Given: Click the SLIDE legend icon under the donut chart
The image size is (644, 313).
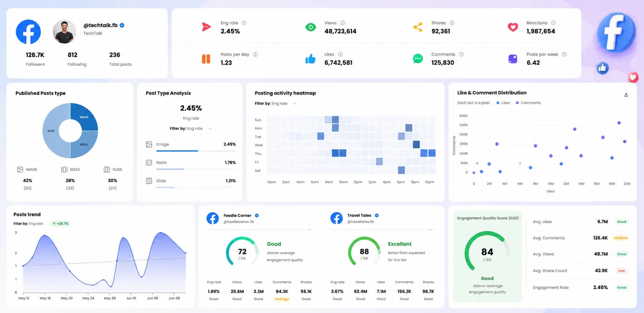Looking at the screenshot, I should pos(107,169).
